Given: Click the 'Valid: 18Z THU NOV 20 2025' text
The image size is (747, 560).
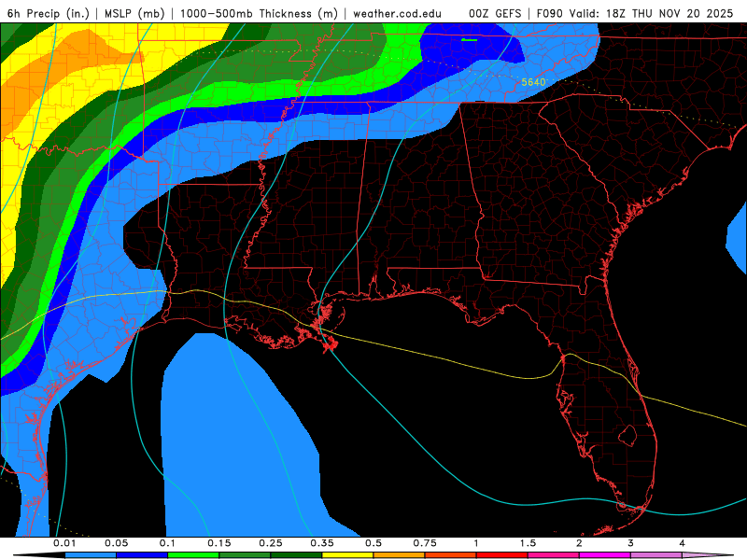Looking at the screenshot, I should 651,13.
